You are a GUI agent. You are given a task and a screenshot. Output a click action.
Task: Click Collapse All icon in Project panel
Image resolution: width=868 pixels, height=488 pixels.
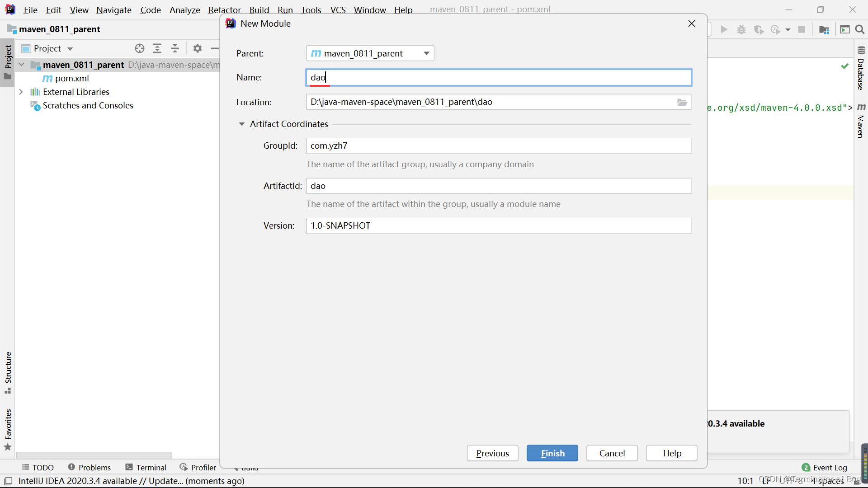coord(175,48)
